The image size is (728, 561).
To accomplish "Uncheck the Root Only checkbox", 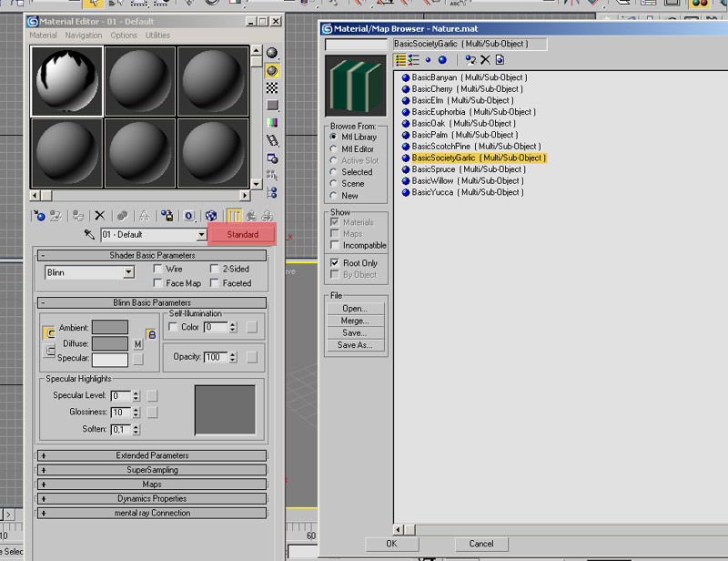I will [334, 262].
